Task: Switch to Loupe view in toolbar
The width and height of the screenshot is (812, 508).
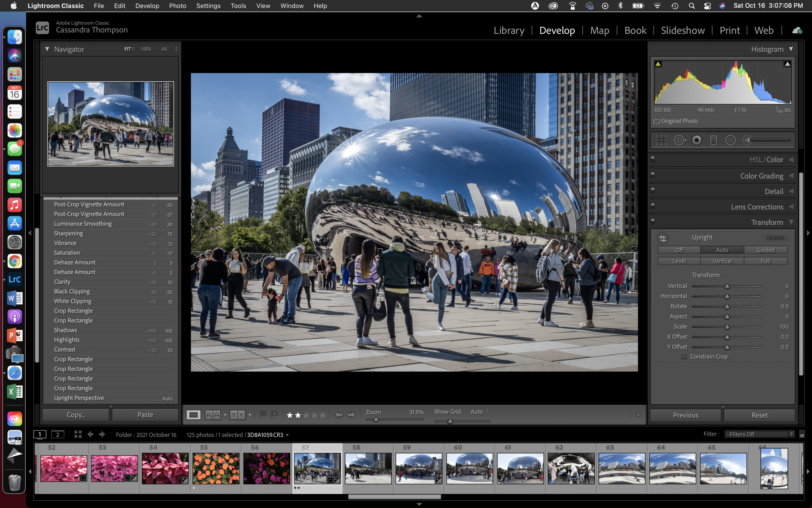Action: (x=193, y=415)
